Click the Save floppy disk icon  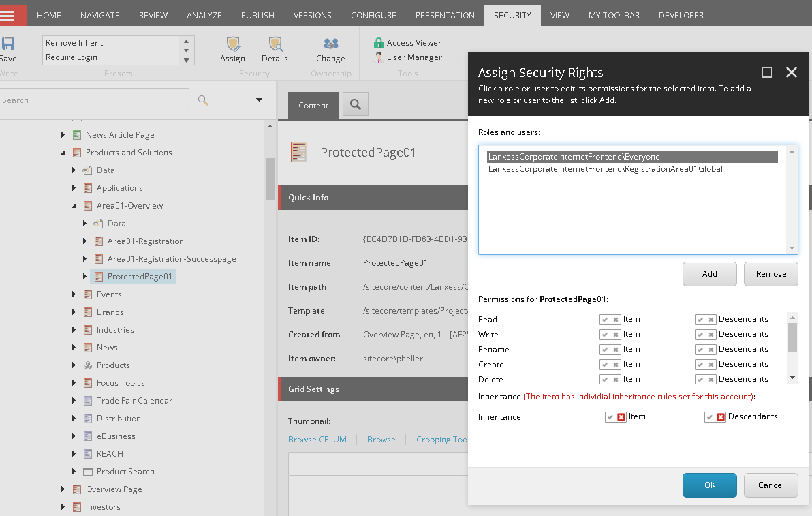point(8,44)
